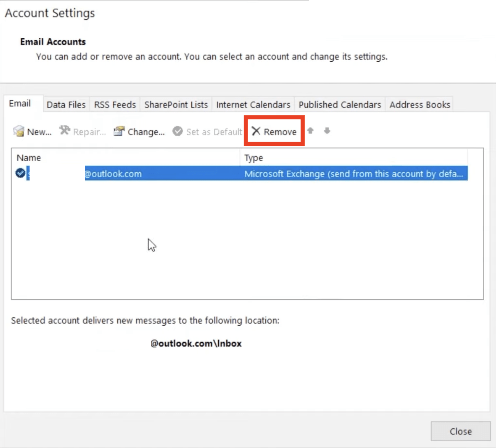Click the Change... button label
This screenshot has width=496, height=448.
click(x=146, y=132)
